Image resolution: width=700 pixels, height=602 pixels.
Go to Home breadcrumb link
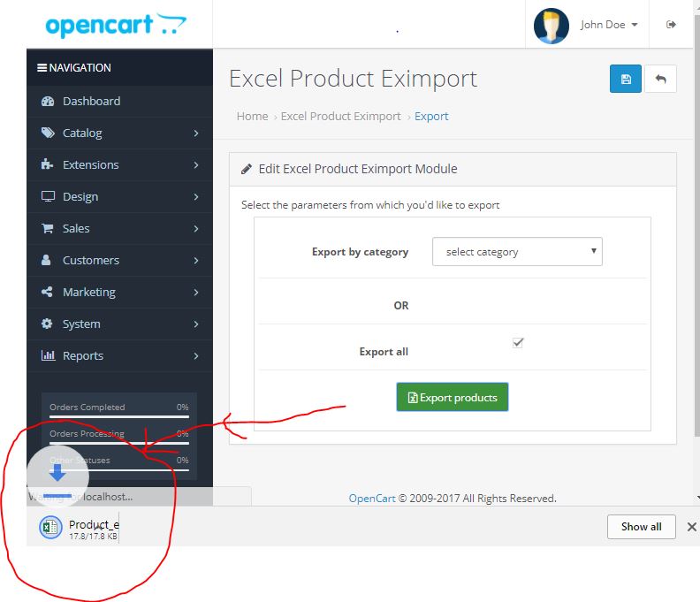click(252, 117)
